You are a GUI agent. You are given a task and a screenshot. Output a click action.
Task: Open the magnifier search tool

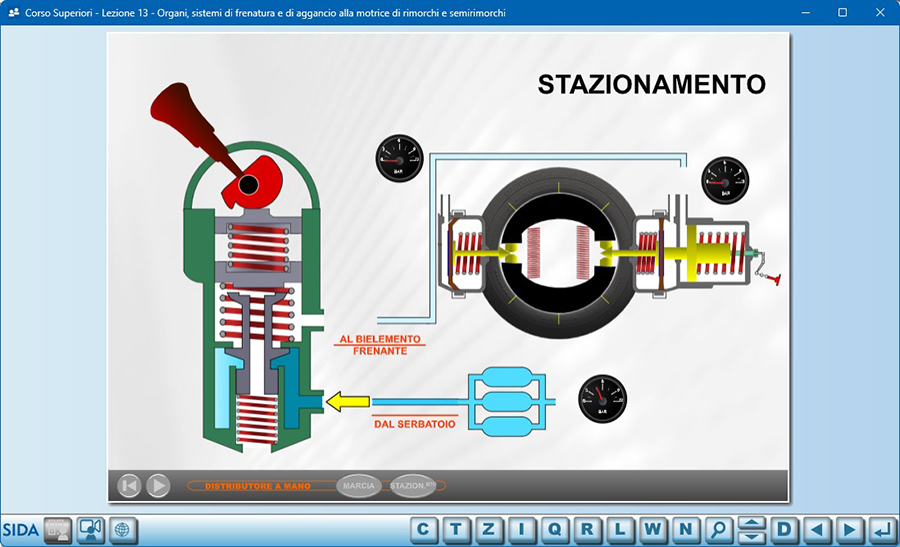pos(717,529)
